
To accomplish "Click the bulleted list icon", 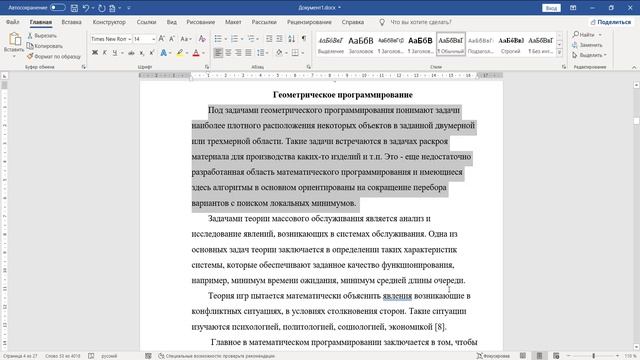I will point(218,39).
